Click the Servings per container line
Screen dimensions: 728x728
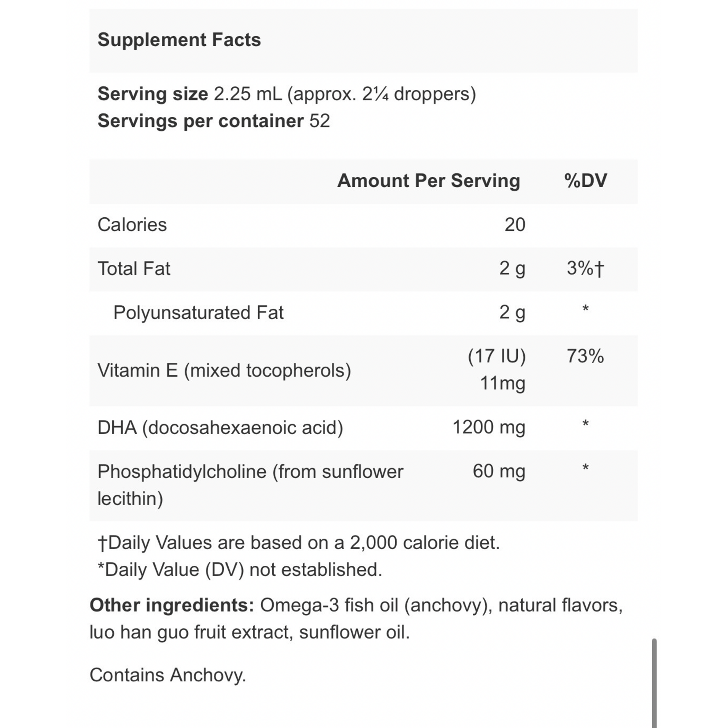214,121
